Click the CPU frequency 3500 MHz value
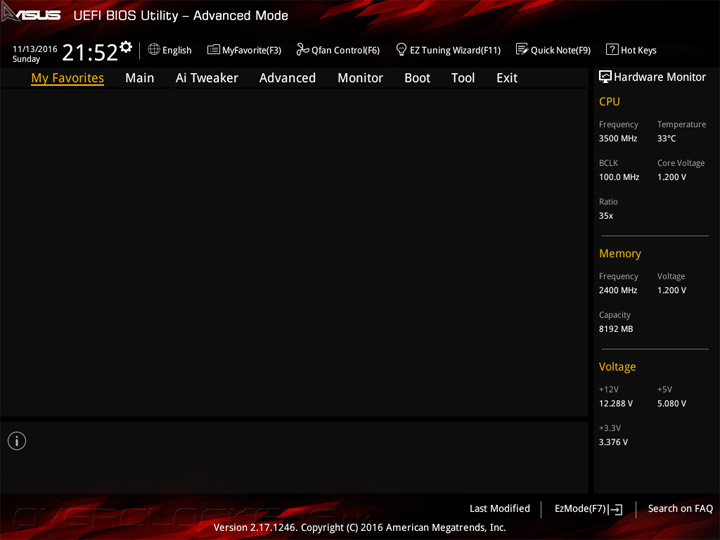Screen dimensions: 720x540 click(x=618, y=138)
